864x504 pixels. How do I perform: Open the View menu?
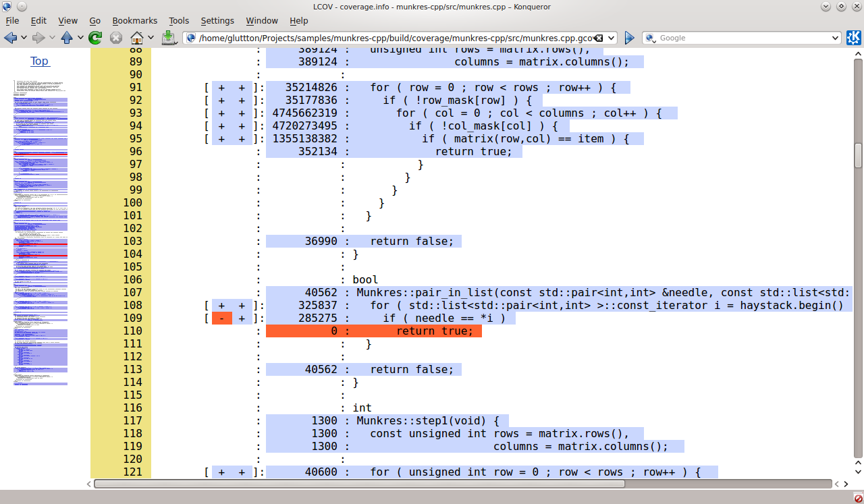click(67, 21)
